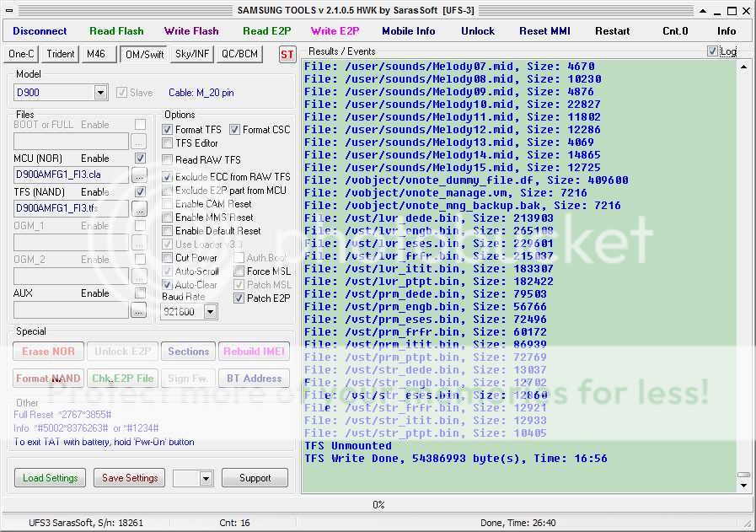Switch to the Sky/INF tab
Screen dimensions: 756x532
[192, 54]
